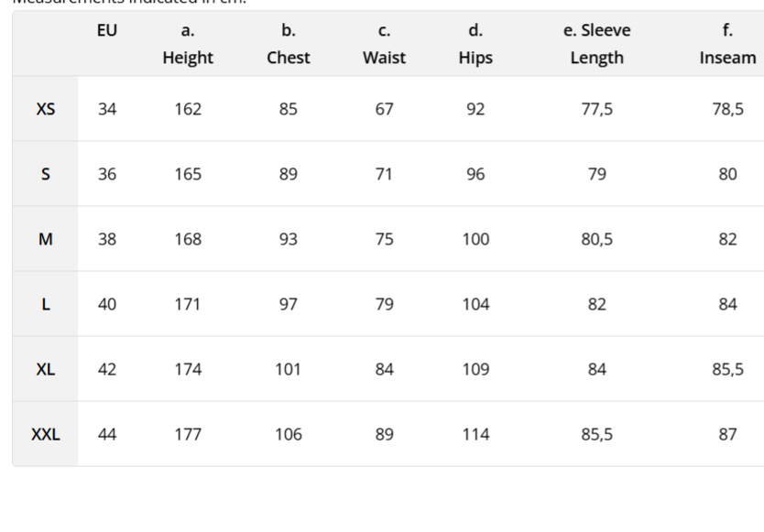Click the a. Height column header
The height and width of the screenshot is (532, 764).
point(188,44)
